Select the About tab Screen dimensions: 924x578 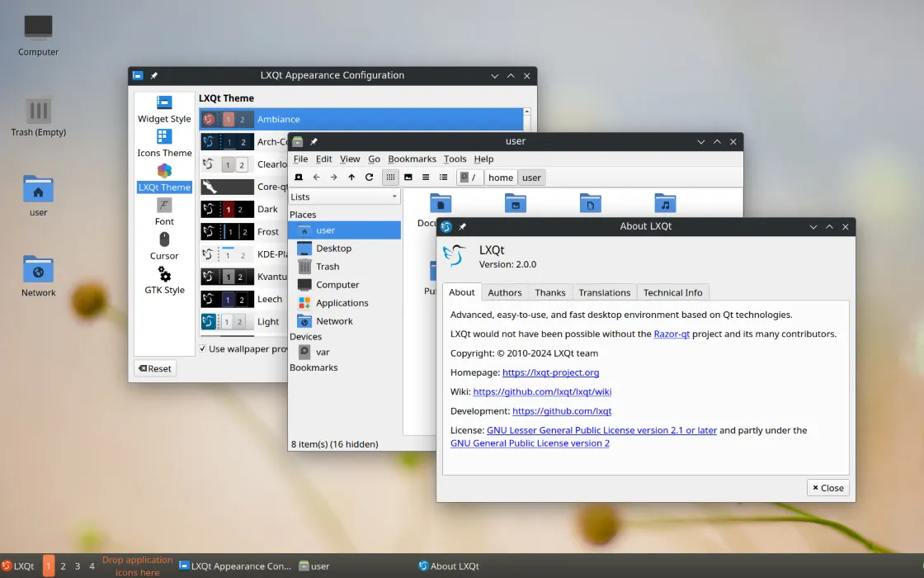point(461,292)
